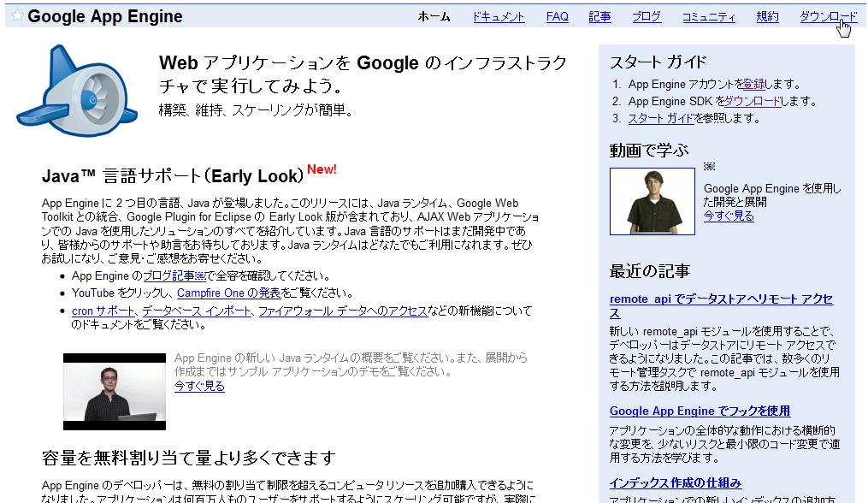Click the star icon beside Google App Engine
This screenshot has height=503, width=868.
point(17,15)
